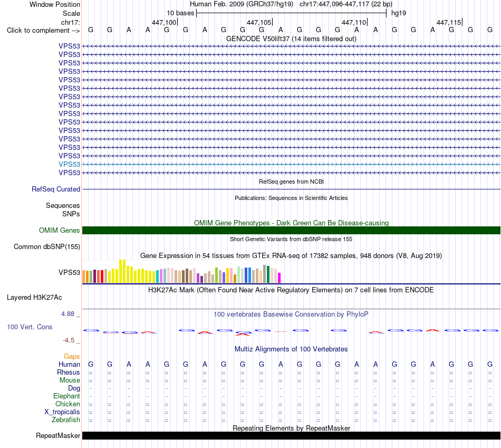The image size is (501, 448).
Task: Click the "Human Feb. 2009 (GRCh37/hg19)" assembly text
Action: pyautogui.click(x=241, y=4)
